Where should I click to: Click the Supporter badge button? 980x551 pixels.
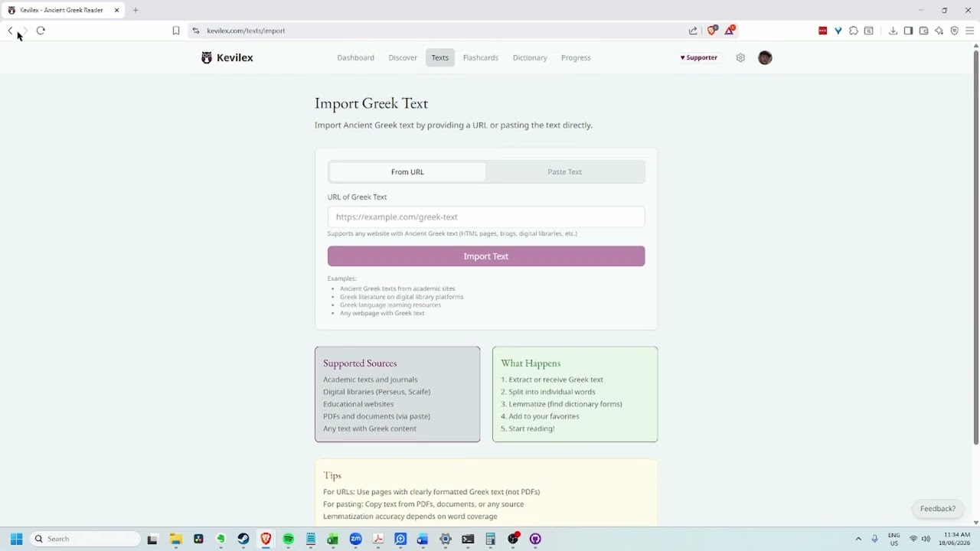[x=699, y=57]
